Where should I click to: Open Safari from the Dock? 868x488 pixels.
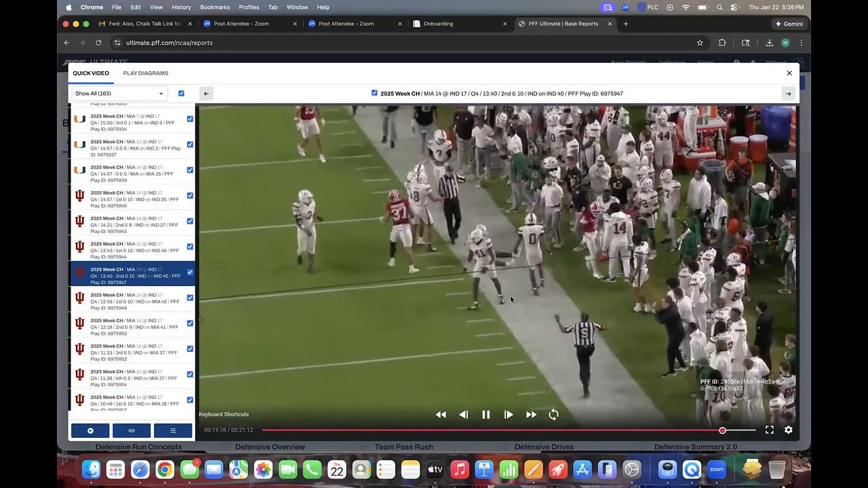point(140,469)
